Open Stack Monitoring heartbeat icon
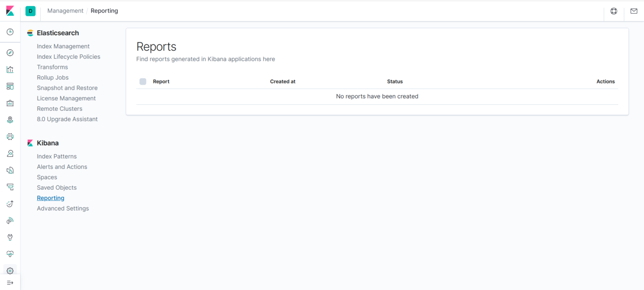Image resolution: width=644 pixels, height=290 pixels. pos(10,254)
